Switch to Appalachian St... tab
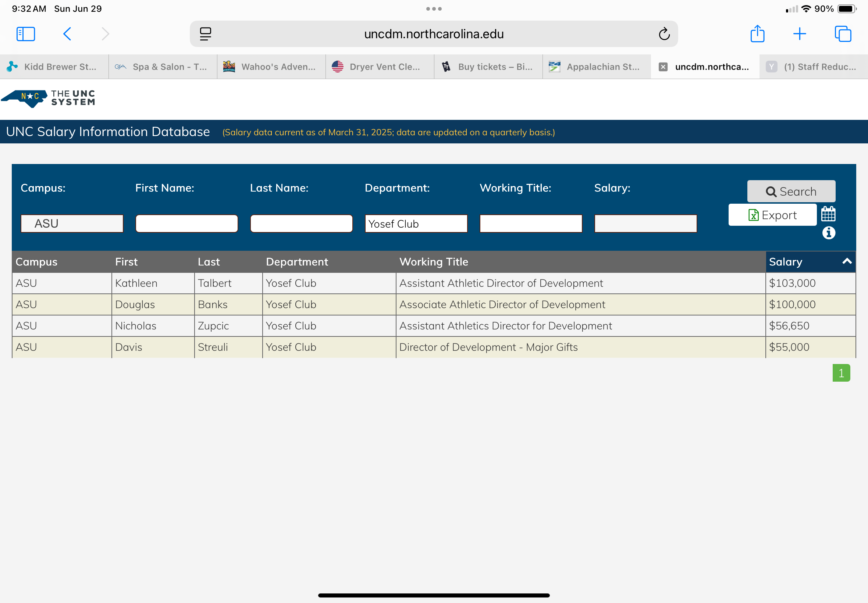Screen dimensions: 868x603 (x=596, y=67)
